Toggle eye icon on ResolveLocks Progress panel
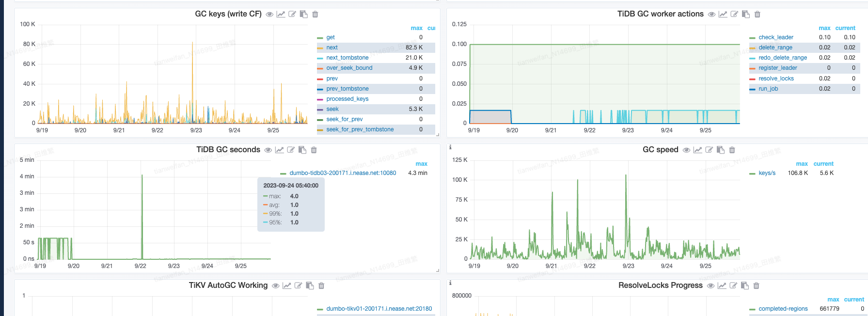The height and width of the screenshot is (316, 868). tap(710, 286)
